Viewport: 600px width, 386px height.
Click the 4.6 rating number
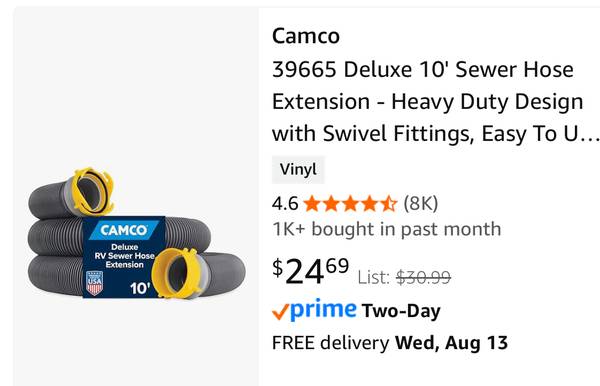point(285,203)
